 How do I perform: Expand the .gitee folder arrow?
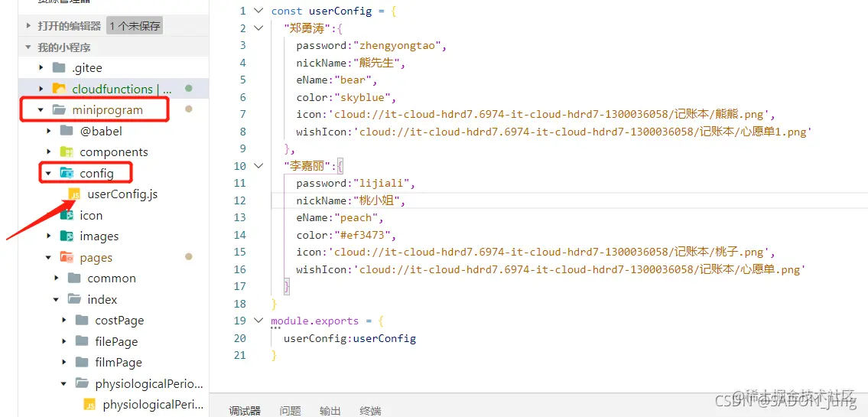coord(41,68)
